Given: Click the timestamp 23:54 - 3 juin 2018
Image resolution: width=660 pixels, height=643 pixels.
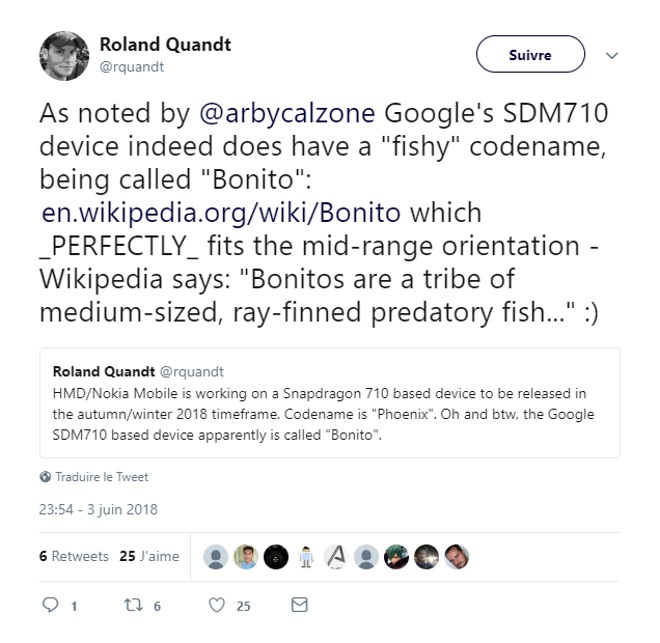Looking at the screenshot, I should (x=98, y=510).
